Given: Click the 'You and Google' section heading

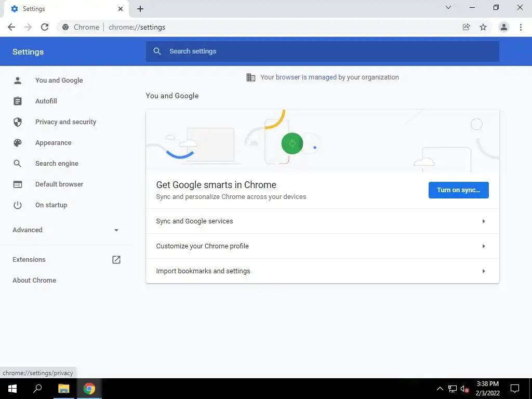Looking at the screenshot, I should pos(172,96).
